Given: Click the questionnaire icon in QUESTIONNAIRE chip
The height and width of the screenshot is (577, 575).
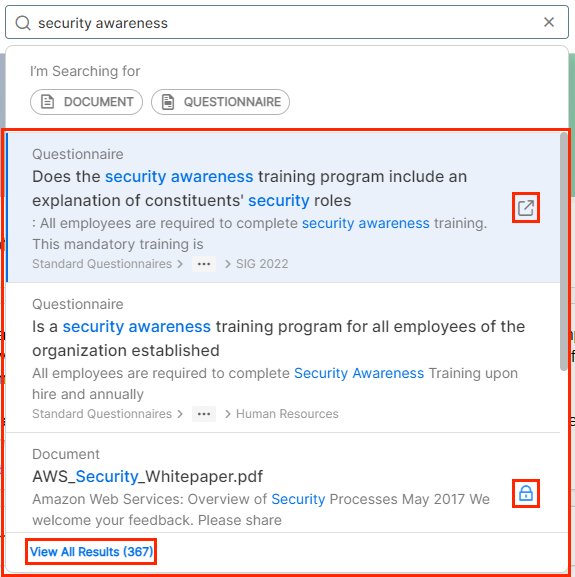Looking at the screenshot, I should tap(168, 102).
